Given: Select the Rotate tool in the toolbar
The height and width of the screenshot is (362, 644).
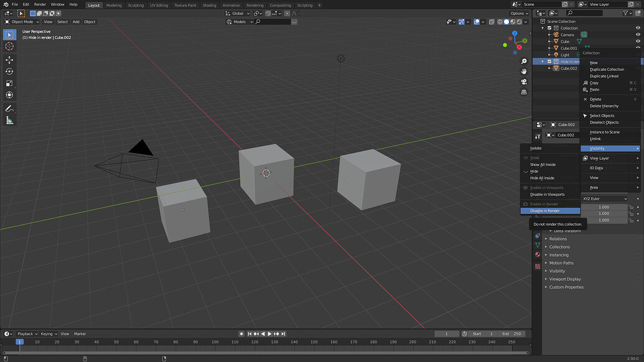Looking at the screenshot, I should click(9, 72).
